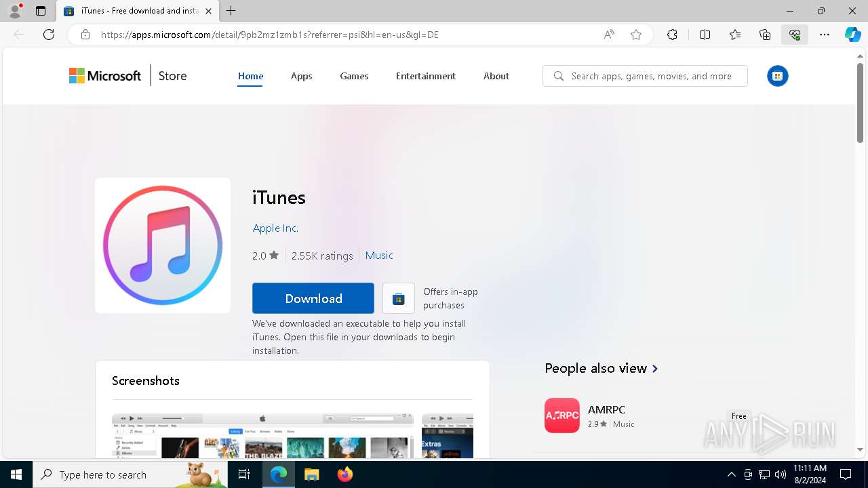Click the address bar URL
Screen dimensions: 868x488
pos(270,35)
